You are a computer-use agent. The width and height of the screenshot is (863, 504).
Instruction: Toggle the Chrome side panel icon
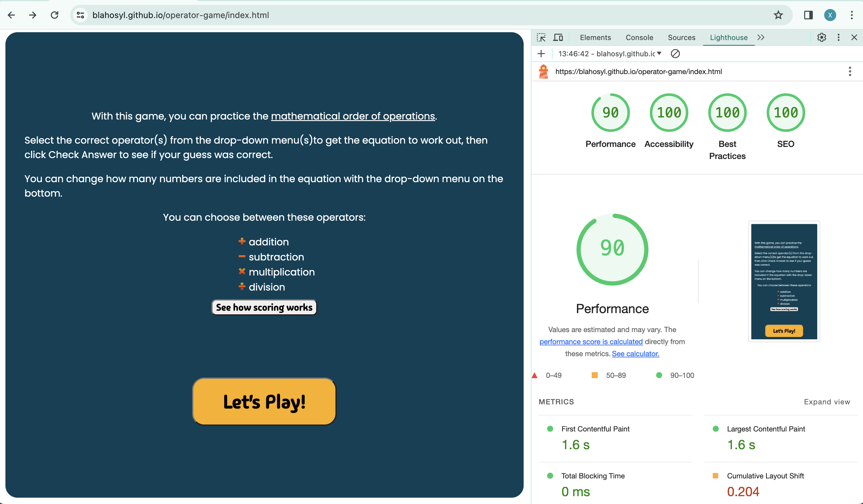[x=808, y=15]
